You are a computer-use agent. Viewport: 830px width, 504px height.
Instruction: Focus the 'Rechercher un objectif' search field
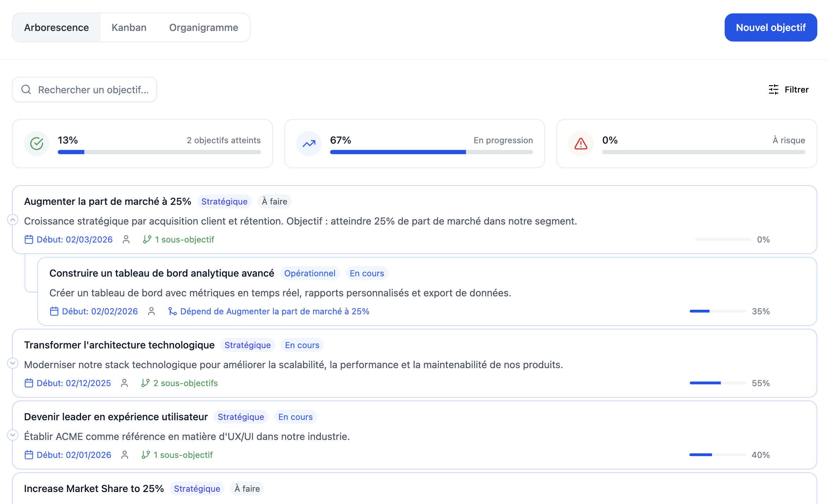coord(93,89)
